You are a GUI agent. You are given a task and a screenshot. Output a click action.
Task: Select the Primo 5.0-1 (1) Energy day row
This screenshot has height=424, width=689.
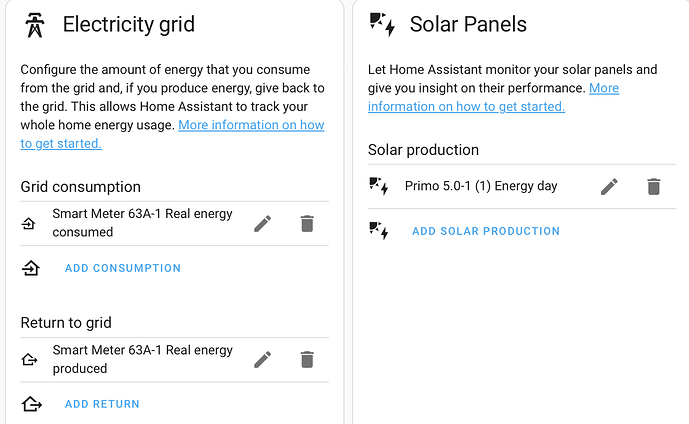coord(481,186)
